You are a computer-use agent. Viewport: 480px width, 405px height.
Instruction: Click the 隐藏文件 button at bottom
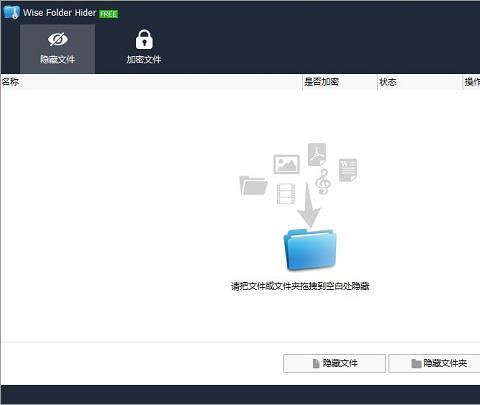334,363
